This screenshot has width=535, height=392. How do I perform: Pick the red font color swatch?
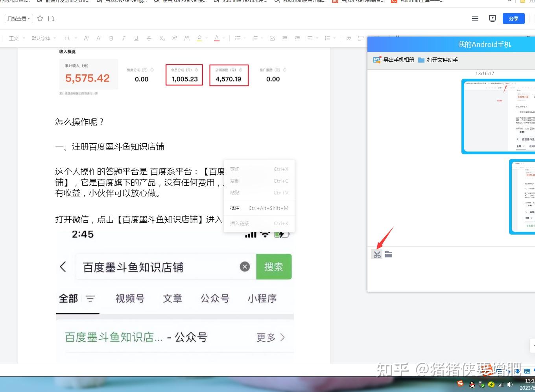(x=216, y=38)
